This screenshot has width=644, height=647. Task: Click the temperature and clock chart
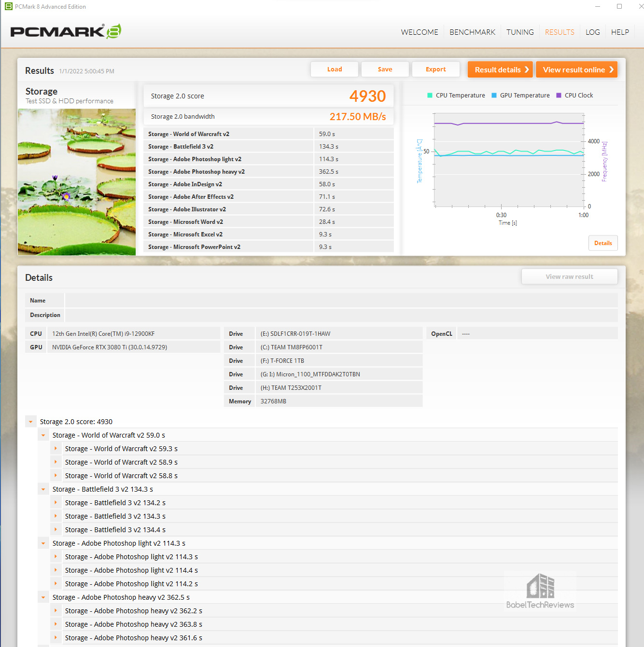(509, 160)
